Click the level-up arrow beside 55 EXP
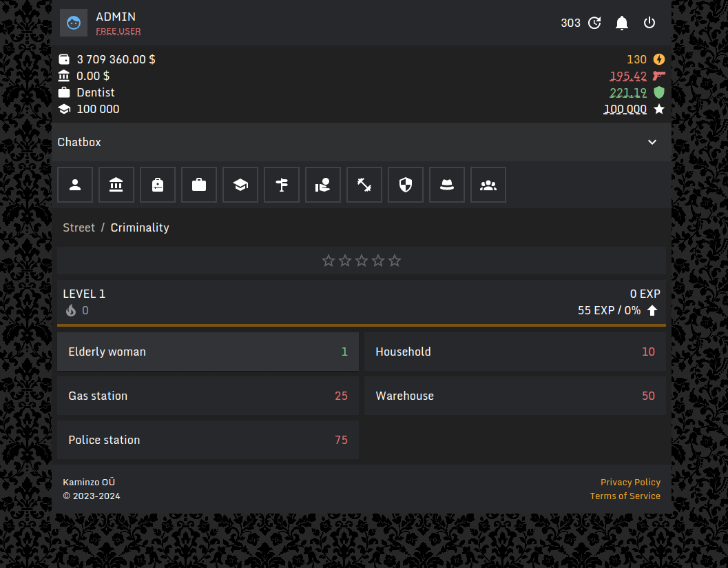The width and height of the screenshot is (728, 568). pos(652,310)
